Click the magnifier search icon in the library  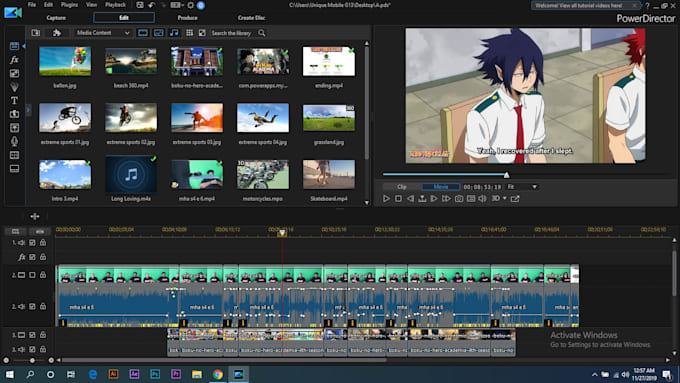pyautogui.click(x=262, y=33)
